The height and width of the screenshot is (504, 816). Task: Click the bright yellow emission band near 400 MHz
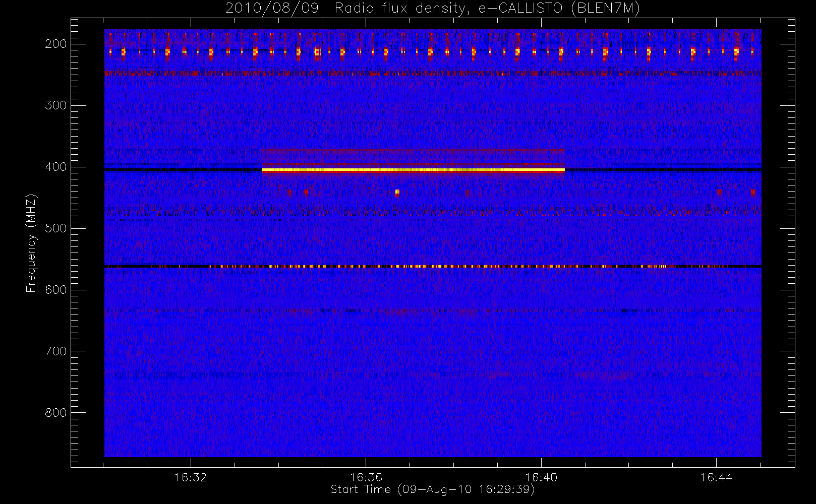414,170
